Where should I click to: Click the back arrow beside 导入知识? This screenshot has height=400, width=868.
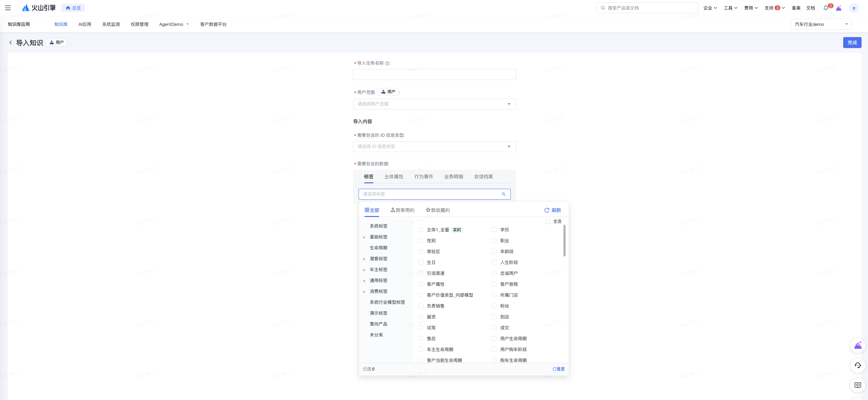(x=11, y=43)
